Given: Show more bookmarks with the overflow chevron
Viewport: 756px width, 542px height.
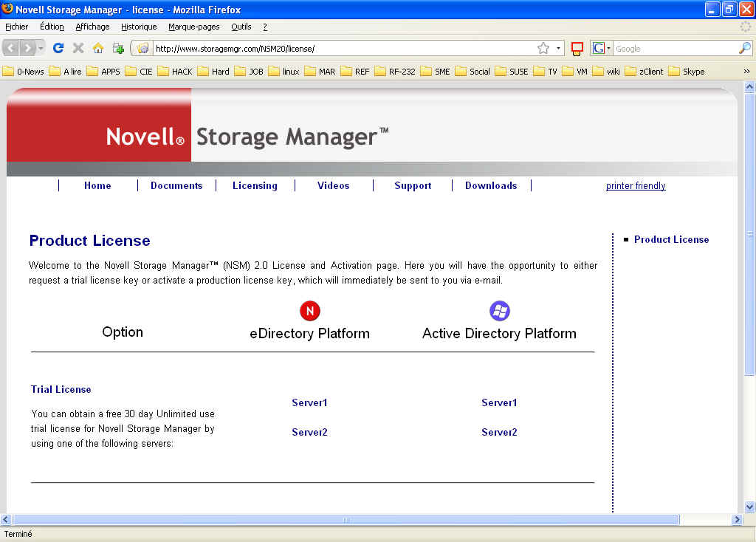Looking at the screenshot, I should point(746,72).
